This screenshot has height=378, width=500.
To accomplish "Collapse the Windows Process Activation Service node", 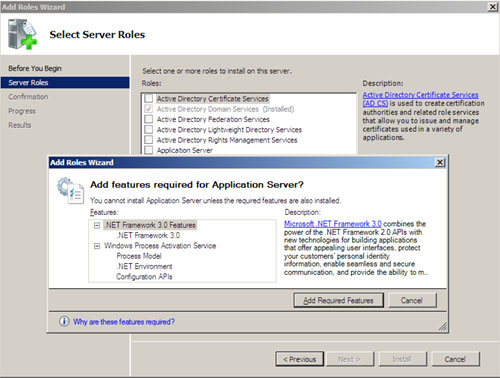I will pos(97,246).
